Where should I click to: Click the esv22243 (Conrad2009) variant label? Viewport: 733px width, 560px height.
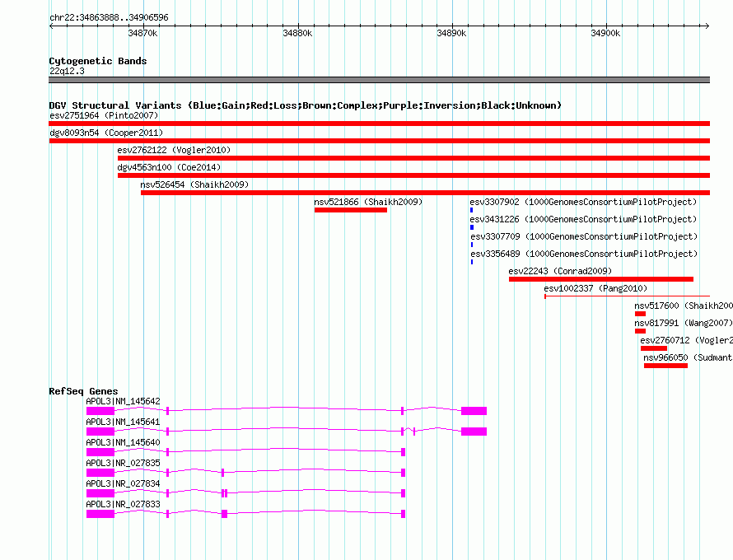[x=560, y=271]
